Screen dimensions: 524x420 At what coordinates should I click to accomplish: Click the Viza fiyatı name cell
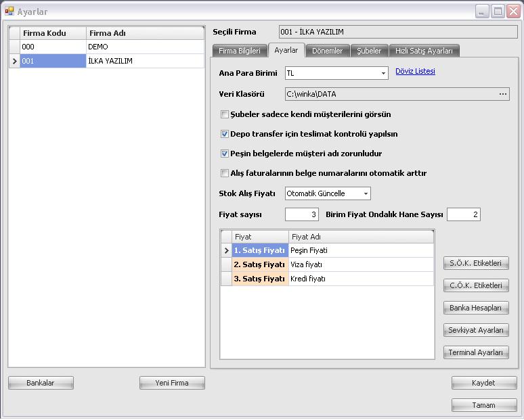coord(362,264)
